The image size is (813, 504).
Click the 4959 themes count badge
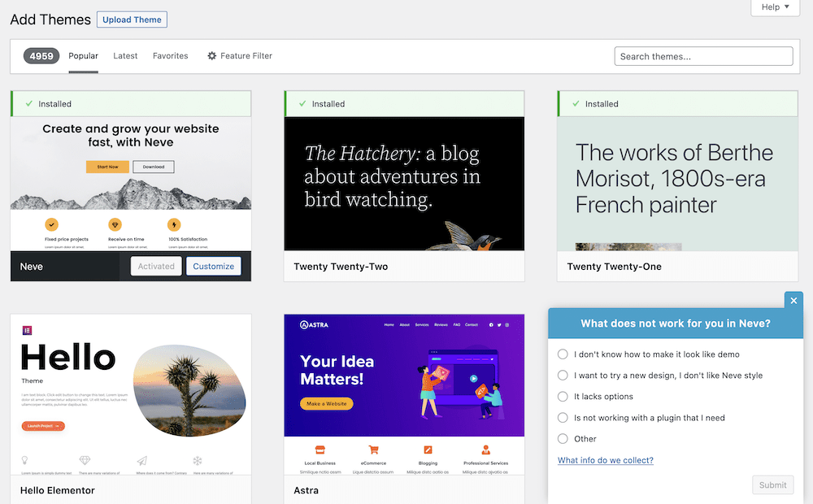point(41,55)
